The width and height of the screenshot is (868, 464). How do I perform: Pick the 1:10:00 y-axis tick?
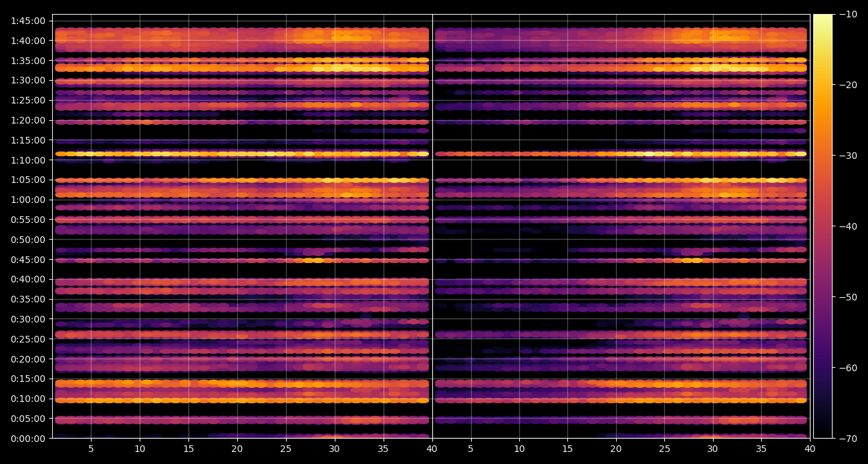28,160
